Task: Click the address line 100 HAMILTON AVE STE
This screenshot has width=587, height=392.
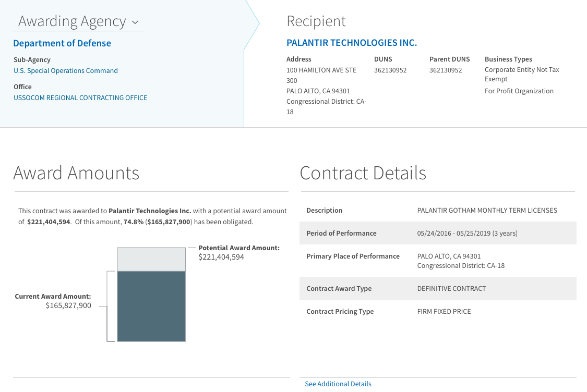Action: [321, 70]
